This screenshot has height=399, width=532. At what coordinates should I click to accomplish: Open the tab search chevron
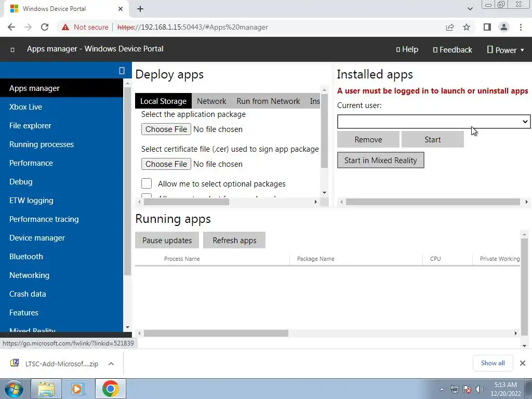click(470, 9)
